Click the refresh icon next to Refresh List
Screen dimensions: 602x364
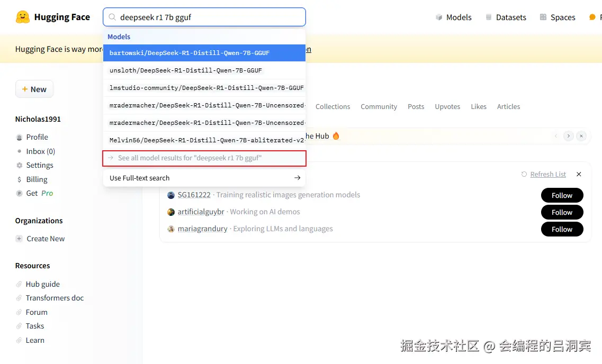pos(524,174)
